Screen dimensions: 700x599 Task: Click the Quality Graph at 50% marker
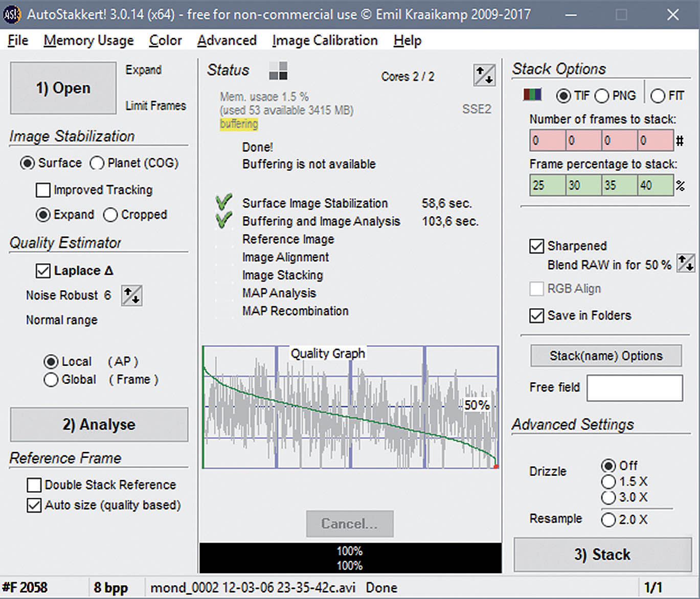click(477, 405)
